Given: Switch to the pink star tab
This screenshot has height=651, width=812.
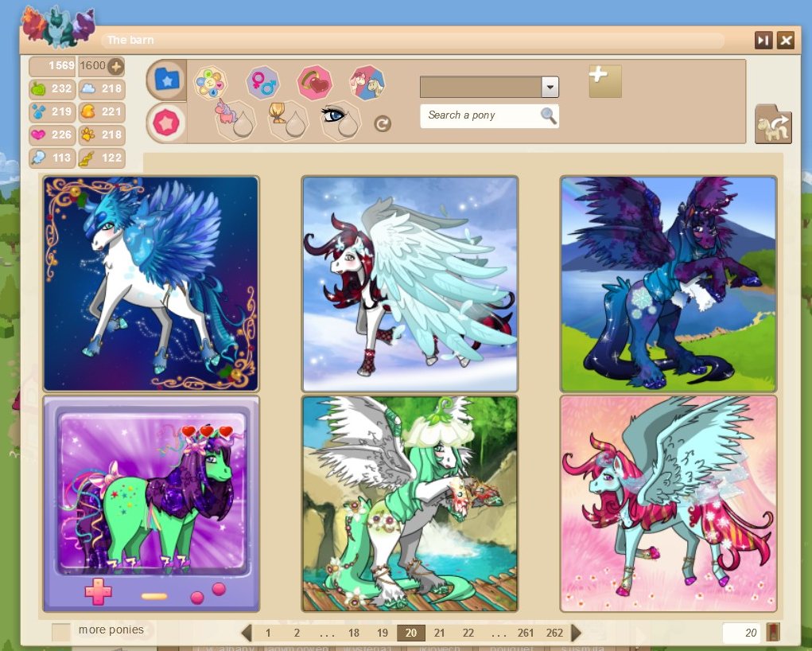Looking at the screenshot, I should tap(167, 123).
